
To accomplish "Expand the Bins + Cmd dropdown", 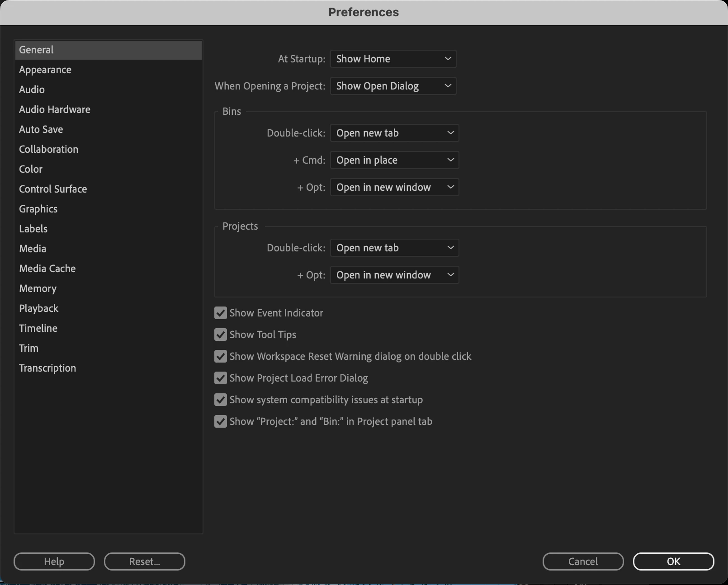I will coord(395,160).
